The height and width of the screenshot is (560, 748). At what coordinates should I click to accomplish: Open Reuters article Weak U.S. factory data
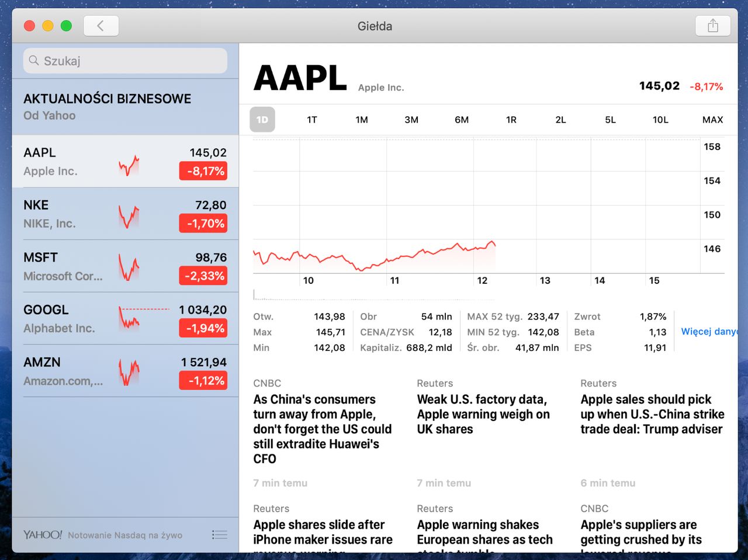(x=483, y=414)
